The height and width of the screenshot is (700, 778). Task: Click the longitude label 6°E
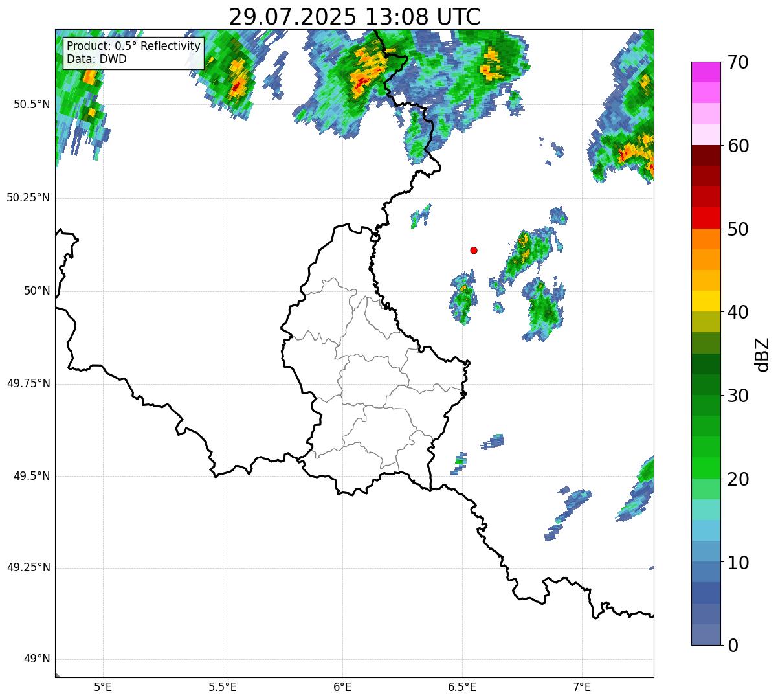[342, 686]
